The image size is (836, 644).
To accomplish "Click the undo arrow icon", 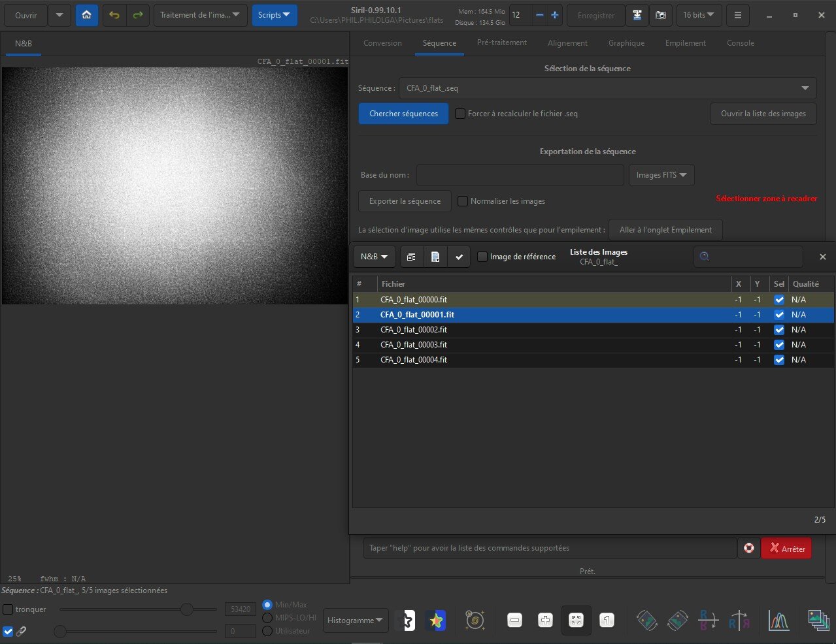I will (x=114, y=15).
